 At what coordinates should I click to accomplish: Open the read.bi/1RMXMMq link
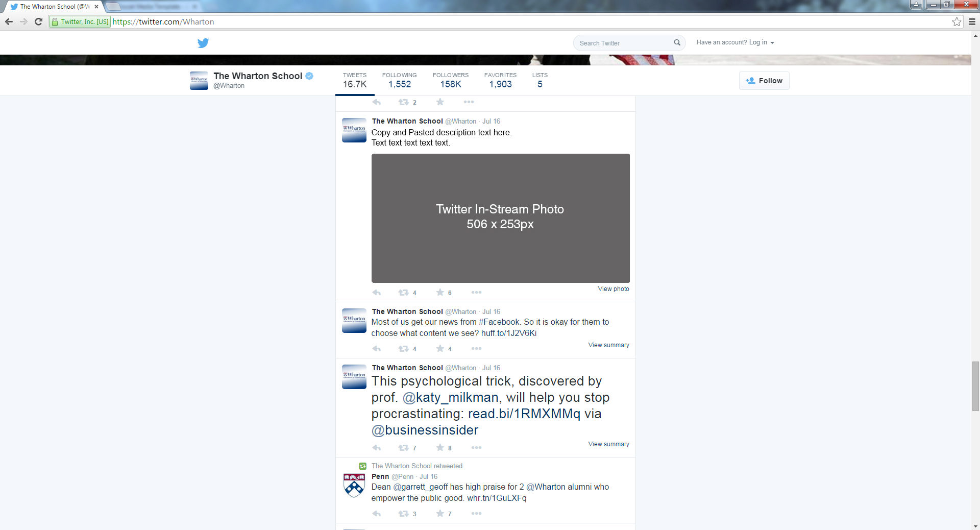524,414
